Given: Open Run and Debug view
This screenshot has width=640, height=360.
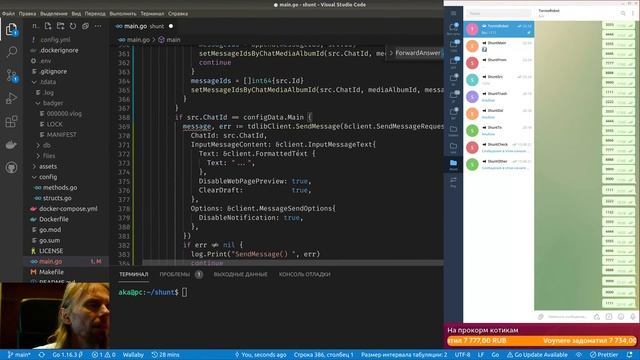Looking at the screenshot, I should [11, 98].
